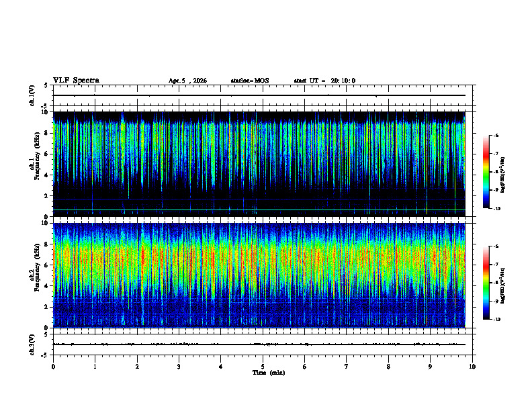
Task: Click the "-6" label on ch.1 colorbar
Action: [496, 135]
